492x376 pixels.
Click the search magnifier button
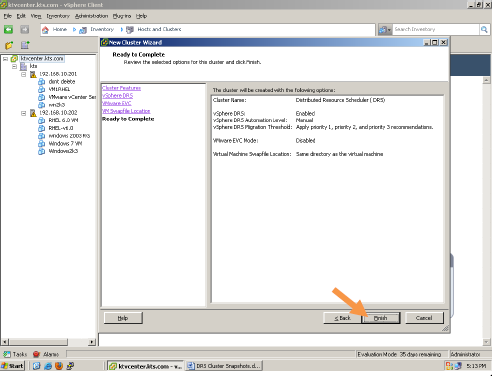tap(484, 29)
